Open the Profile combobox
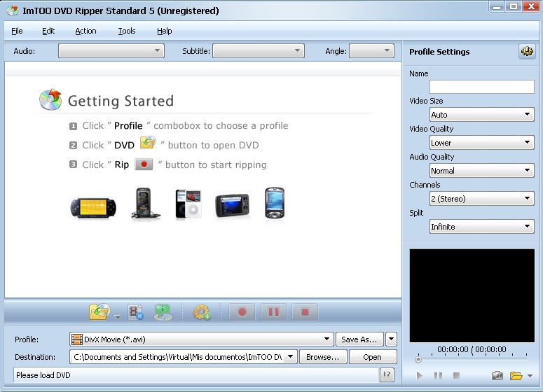Image resolution: width=543 pixels, height=392 pixels. [x=202, y=339]
